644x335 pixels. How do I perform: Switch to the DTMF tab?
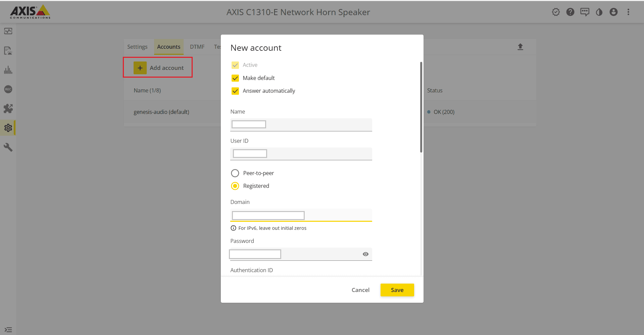197,47
